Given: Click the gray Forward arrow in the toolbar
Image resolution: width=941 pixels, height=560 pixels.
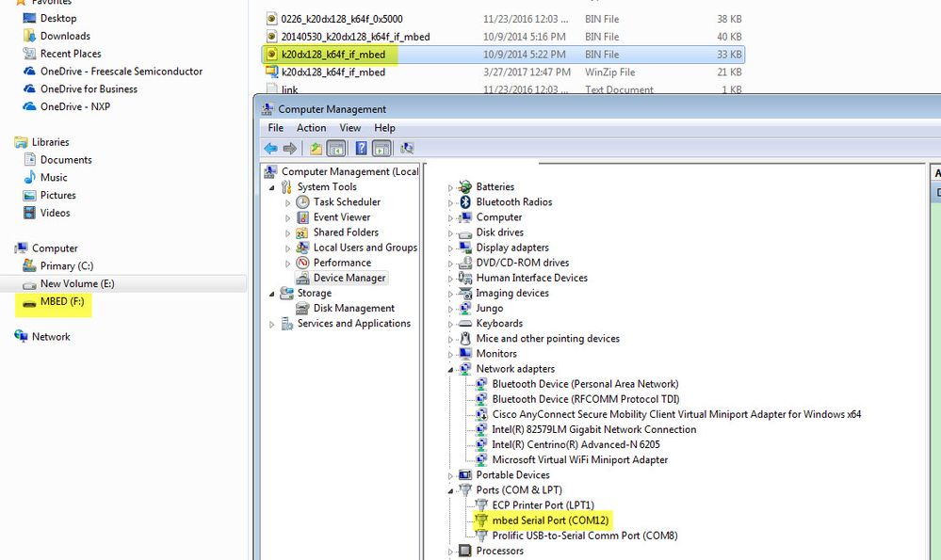Looking at the screenshot, I should 290,148.
